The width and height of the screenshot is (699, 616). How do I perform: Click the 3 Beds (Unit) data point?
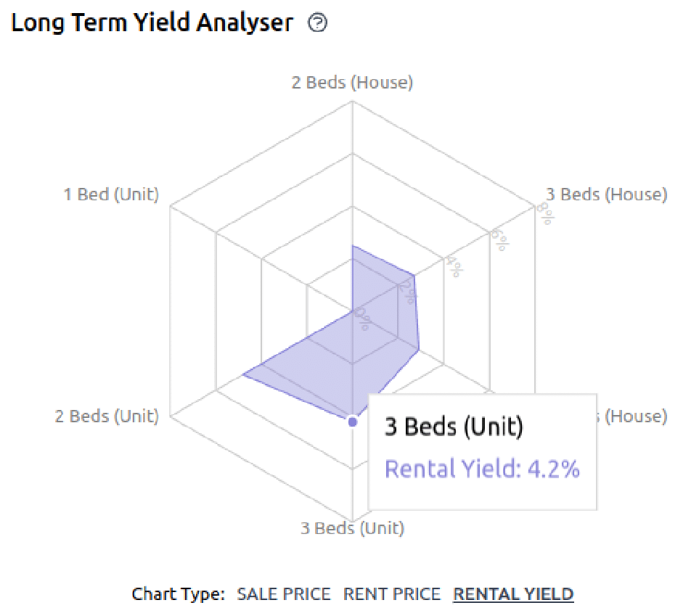[352, 422]
